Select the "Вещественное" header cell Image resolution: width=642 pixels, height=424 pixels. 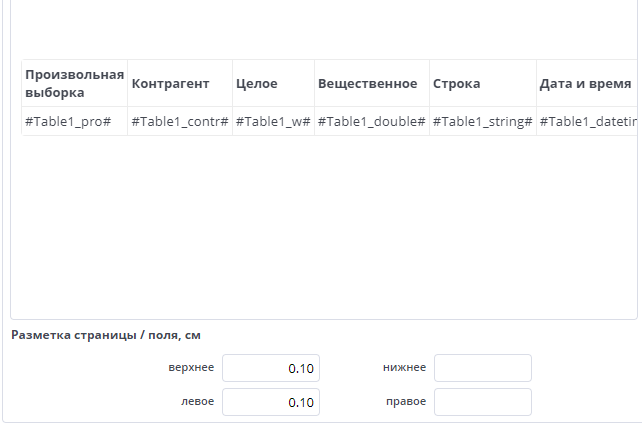367,83
